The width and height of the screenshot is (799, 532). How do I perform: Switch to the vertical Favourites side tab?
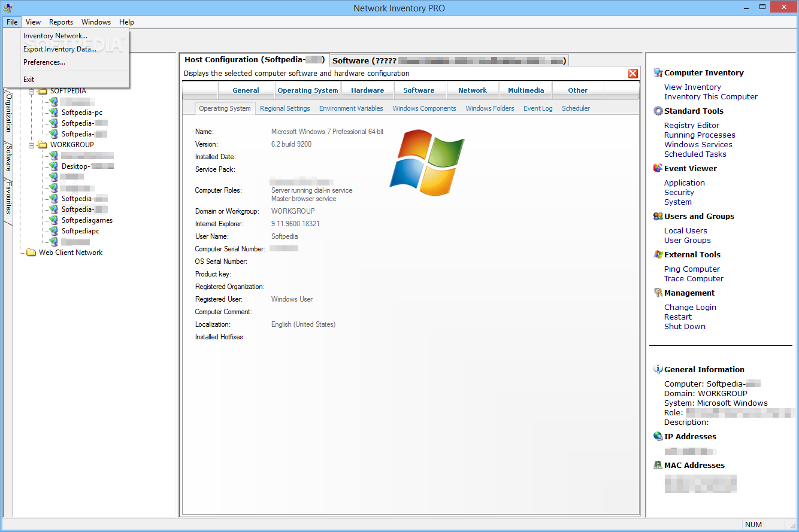point(8,198)
